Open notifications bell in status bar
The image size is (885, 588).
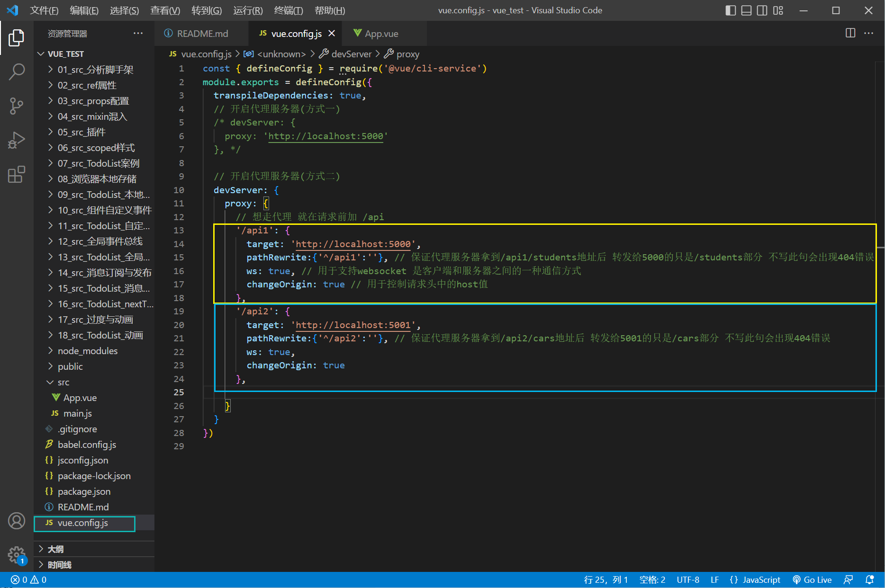[869, 580]
